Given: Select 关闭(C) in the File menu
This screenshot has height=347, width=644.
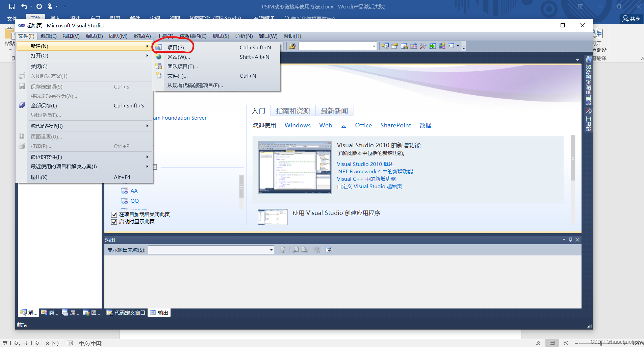Looking at the screenshot, I should pos(84,66).
